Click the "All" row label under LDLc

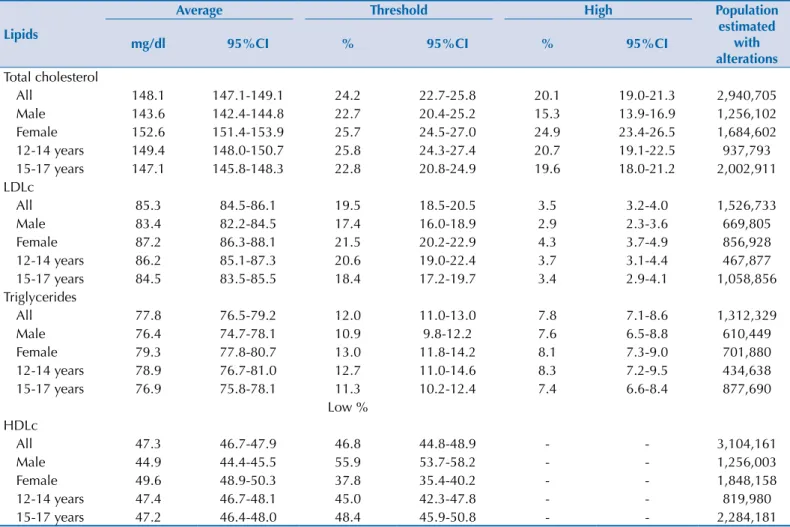click(x=24, y=206)
